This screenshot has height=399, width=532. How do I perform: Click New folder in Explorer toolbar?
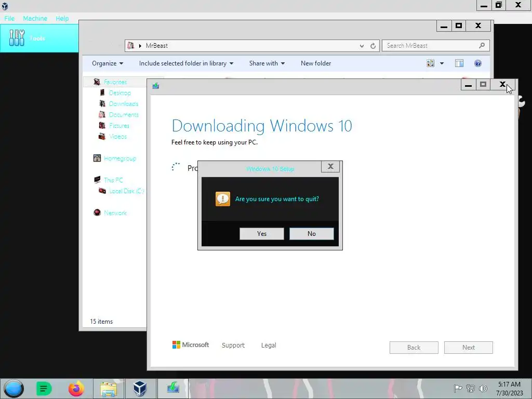point(316,63)
